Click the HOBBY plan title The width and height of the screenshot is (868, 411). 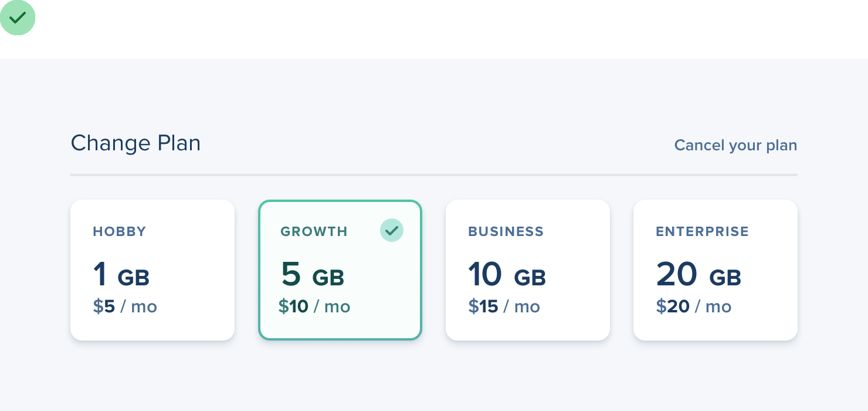(120, 231)
